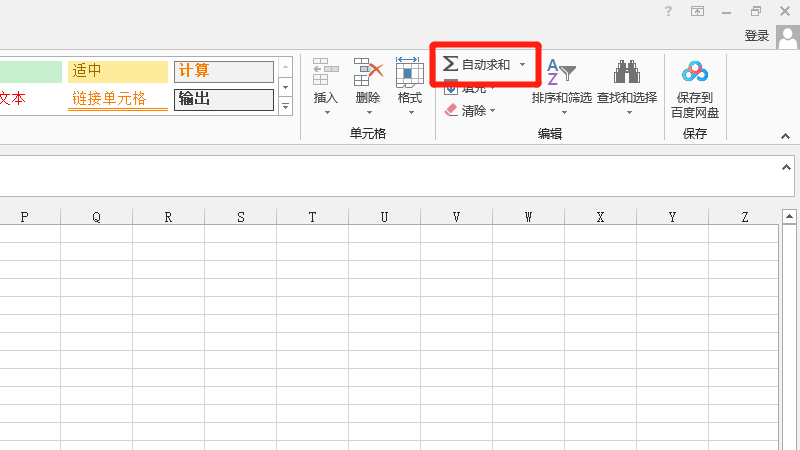Click the AutoSum sigma icon
Screen dimensions: 800x450
click(451, 64)
